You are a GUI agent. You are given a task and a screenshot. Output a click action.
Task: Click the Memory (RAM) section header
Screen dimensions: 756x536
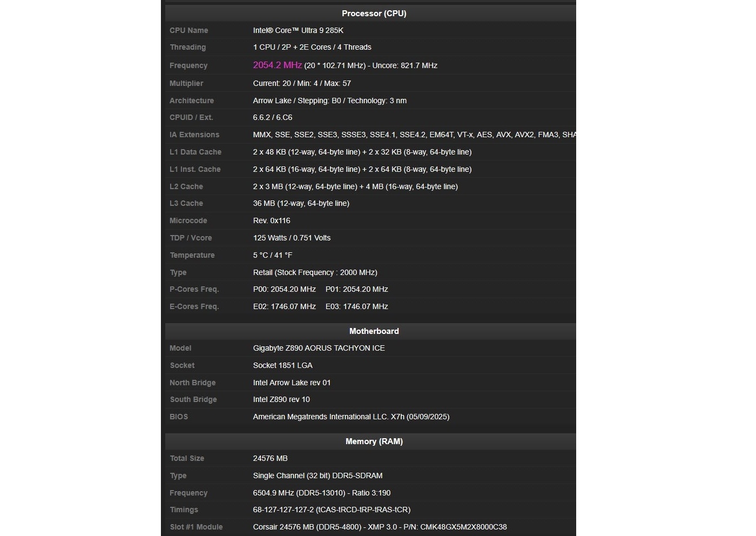click(374, 441)
